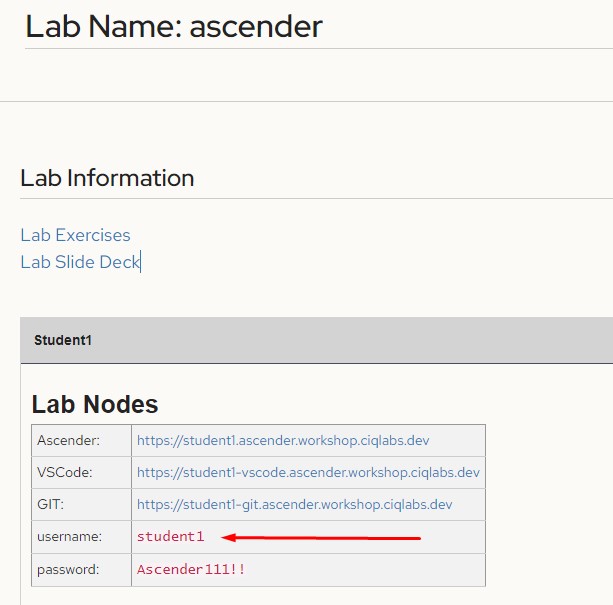
Task: Click the red arrow pointing at username
Action: click(320, 538)
